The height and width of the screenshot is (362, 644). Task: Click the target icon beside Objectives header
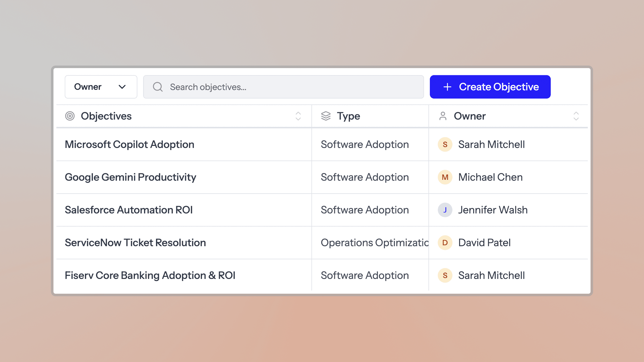(x=70, y=116)
